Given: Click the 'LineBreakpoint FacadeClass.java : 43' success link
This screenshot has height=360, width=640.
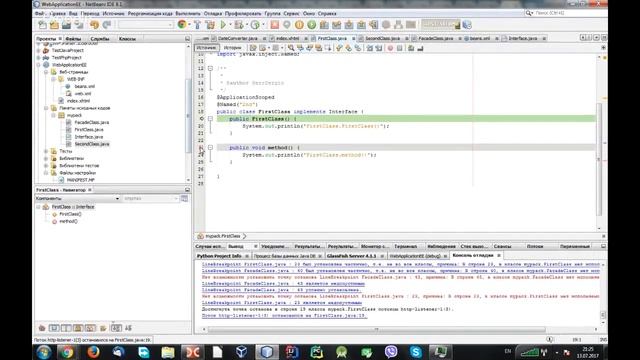Looking at the screenshot, I should [281, 290].
